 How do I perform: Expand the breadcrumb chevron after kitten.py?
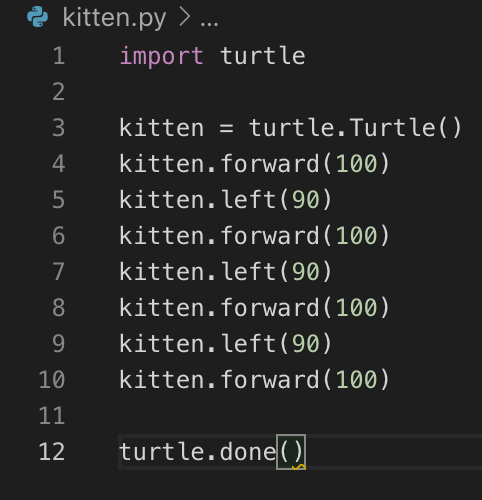tap(184, 17)
